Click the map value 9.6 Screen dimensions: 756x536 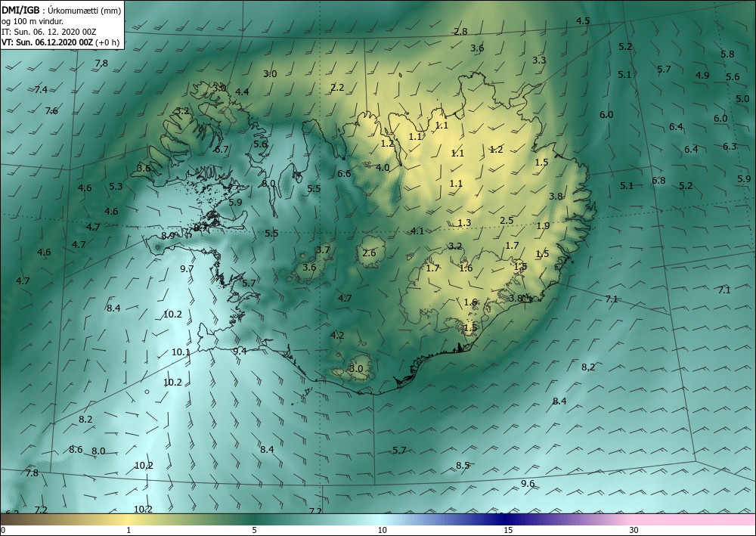528,484
